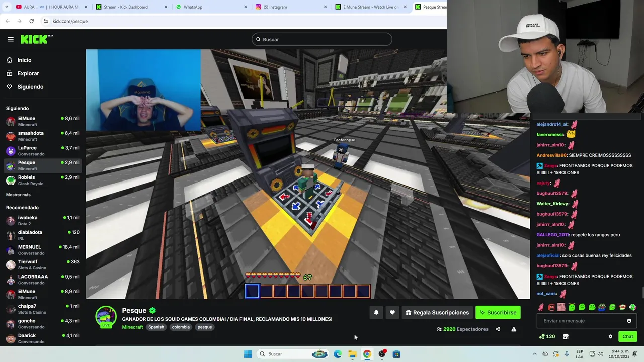Open the Kick hamburger menu
The width and height of the screenshot is (644, 362).
click(x=11, y=39)
